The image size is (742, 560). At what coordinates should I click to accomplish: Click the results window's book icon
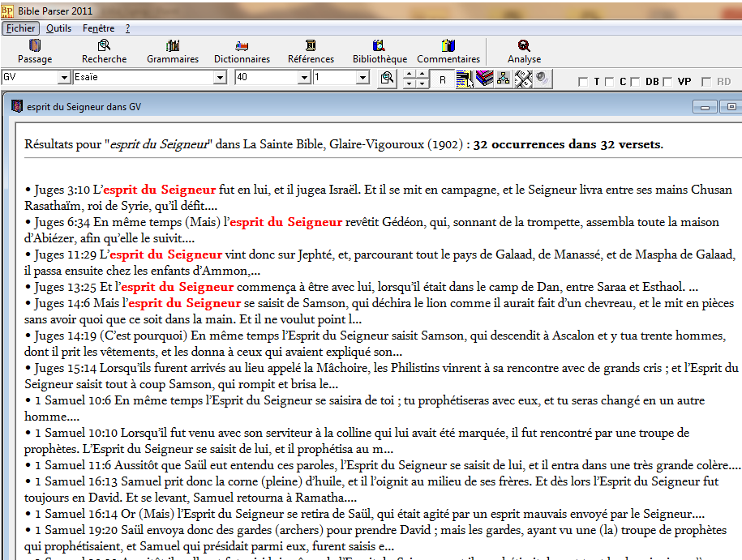click(x=17, y=106)
